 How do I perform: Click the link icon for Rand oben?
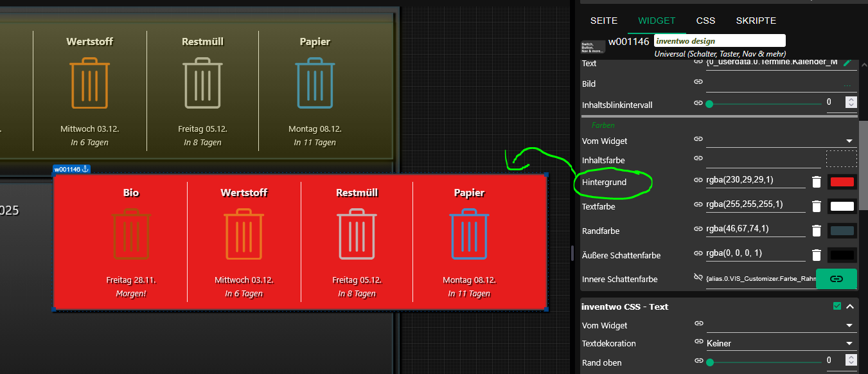[x=698, y=361]
